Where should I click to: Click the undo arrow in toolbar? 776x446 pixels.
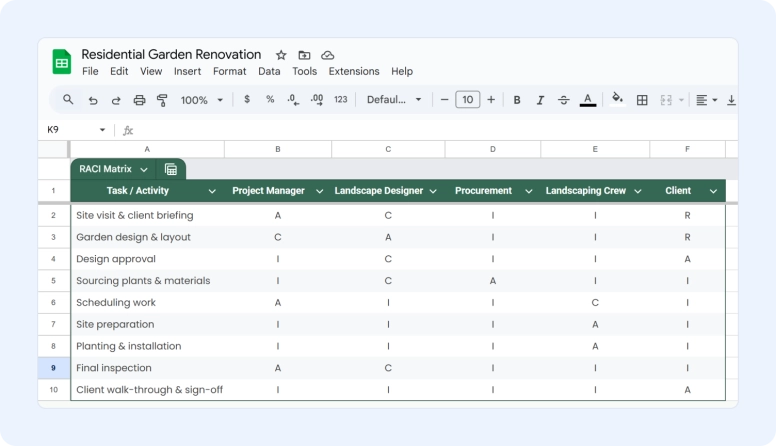[93, 100]
